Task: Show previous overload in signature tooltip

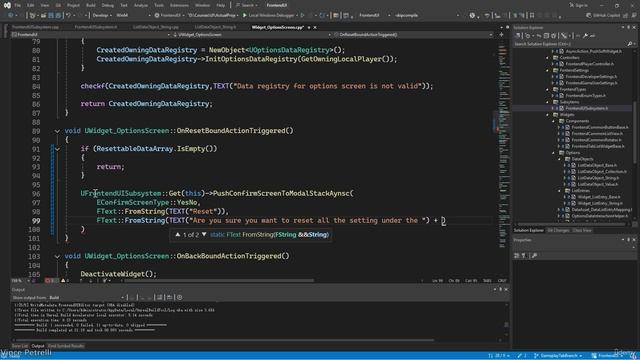Action: (178, 235)
